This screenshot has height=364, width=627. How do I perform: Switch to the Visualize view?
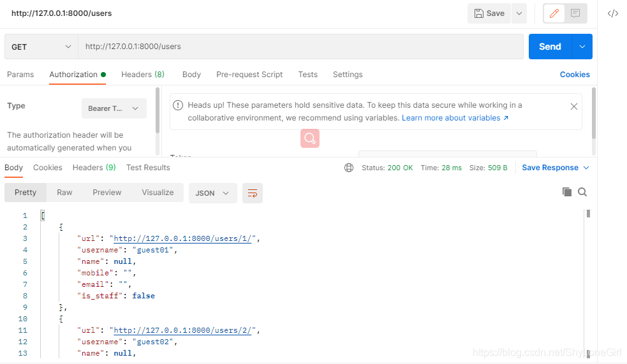158,193
